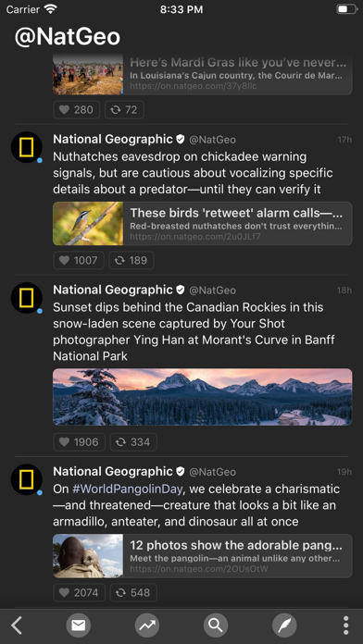This screenshot has width=363, height=644.
Task: Open the #WorldPangolinDay hashtag
Action: click(128, 489)
